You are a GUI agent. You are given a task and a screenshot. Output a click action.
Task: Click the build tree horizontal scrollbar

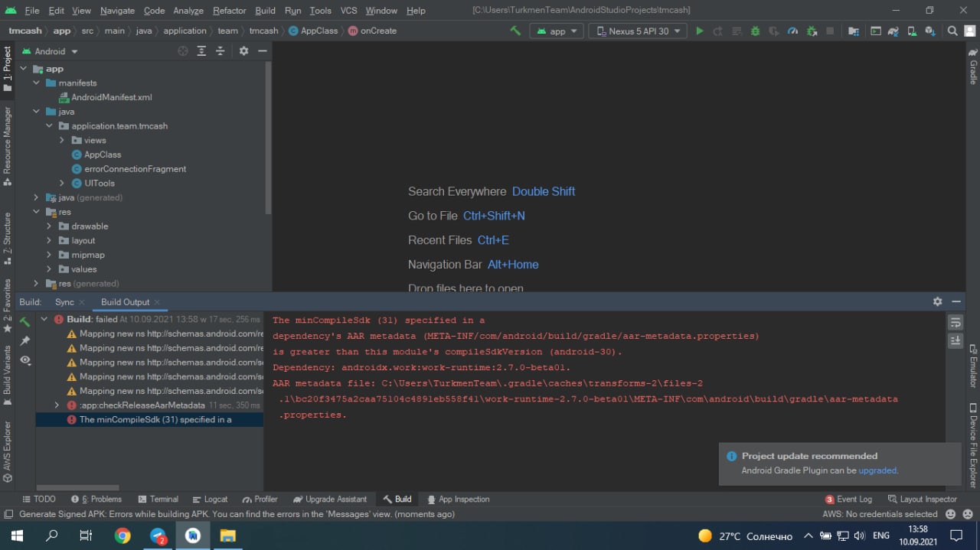[x=77, y=487]
